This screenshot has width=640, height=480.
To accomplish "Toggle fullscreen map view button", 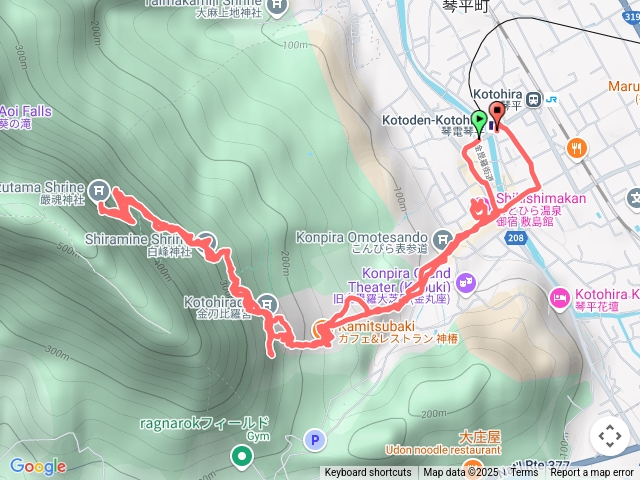I will tap(610, 436).
